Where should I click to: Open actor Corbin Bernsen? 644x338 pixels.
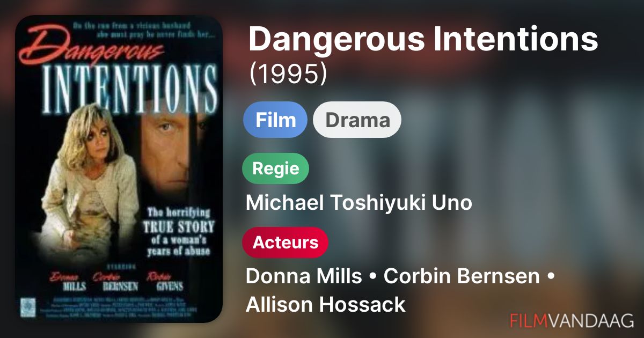pyautogui.click(x=462, y=277)
